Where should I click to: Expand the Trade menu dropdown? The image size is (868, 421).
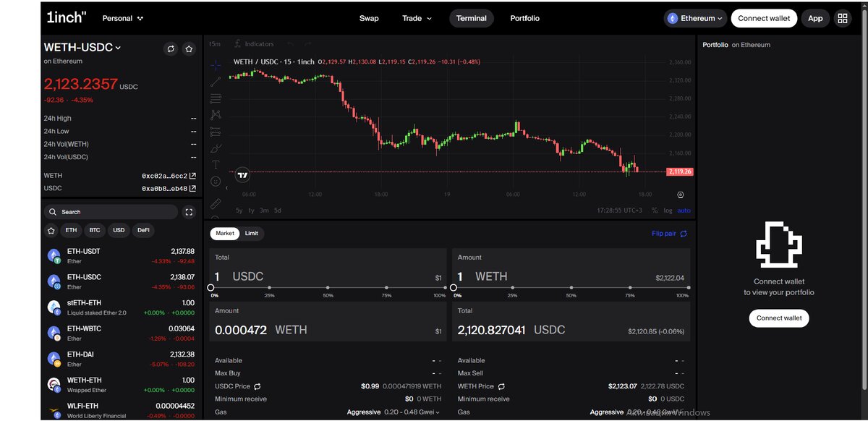click(417, 18)
